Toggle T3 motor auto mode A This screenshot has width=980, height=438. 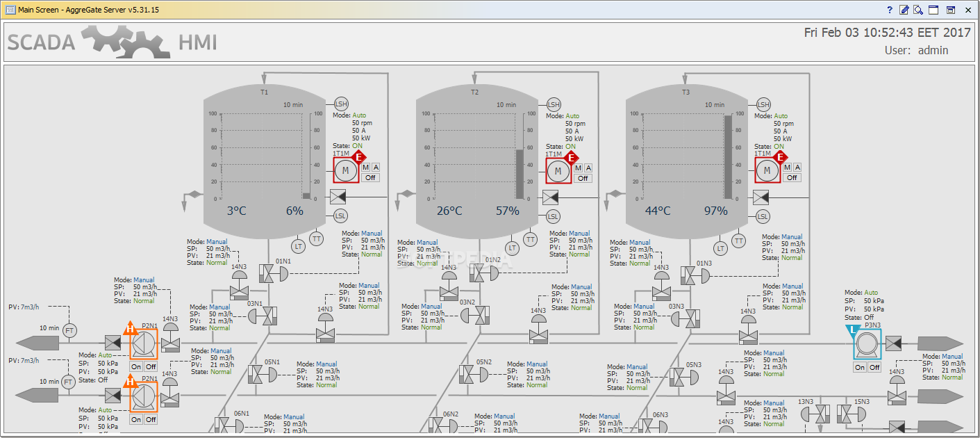point(797,167)
